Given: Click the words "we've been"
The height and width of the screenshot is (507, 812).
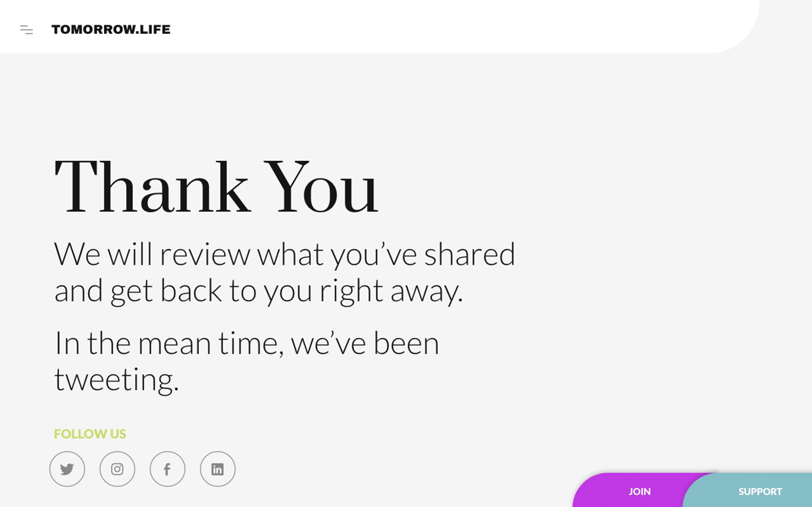Looking at the screenshot, I should [365, 343].
